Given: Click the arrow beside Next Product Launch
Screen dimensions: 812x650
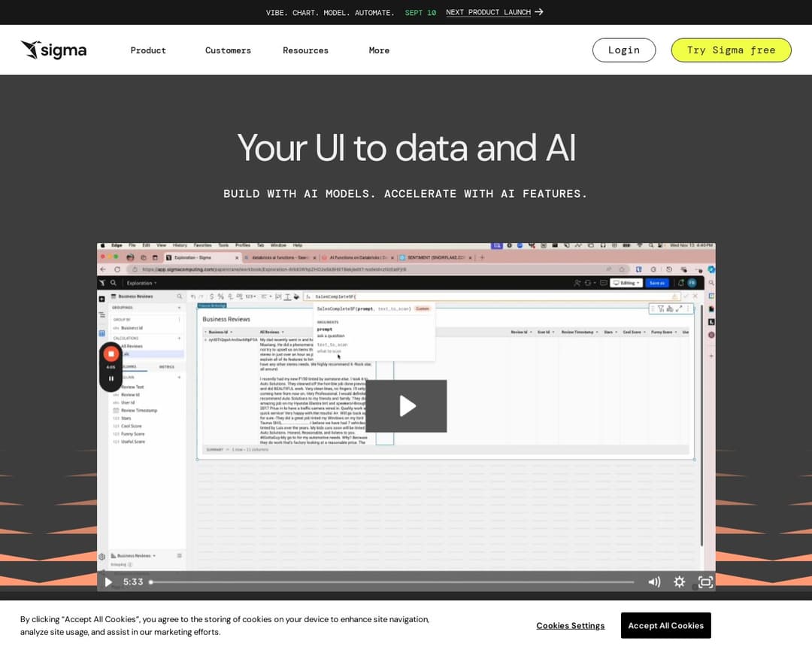Looking at the screenshot, I should click(x=539, y=12).
